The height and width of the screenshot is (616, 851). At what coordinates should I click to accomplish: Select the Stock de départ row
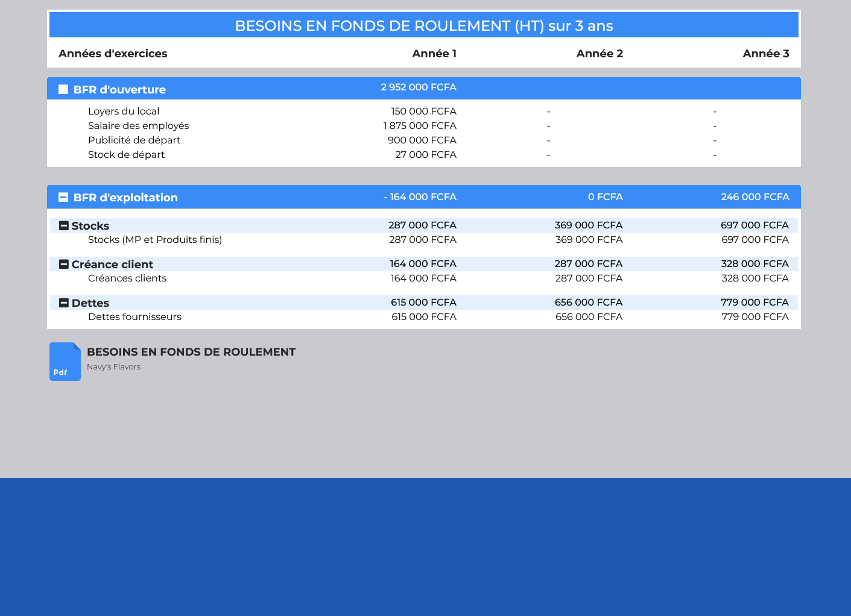click(126, 155)
